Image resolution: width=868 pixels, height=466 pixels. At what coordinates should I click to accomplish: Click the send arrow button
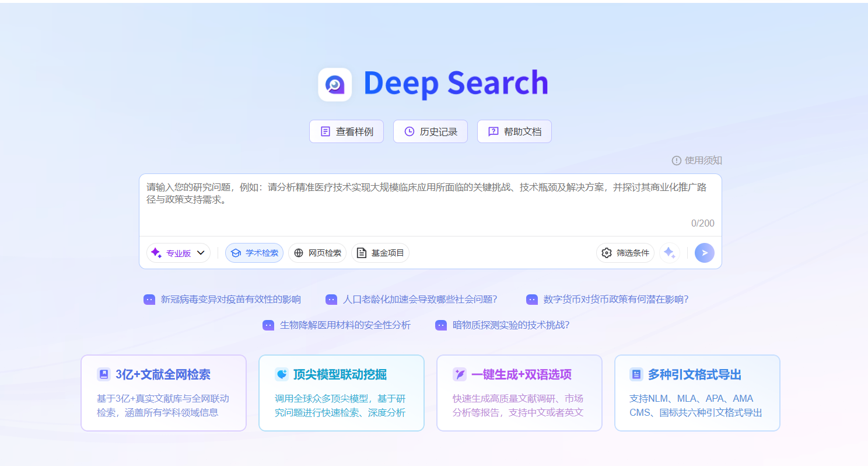click(x=705, y=253)
